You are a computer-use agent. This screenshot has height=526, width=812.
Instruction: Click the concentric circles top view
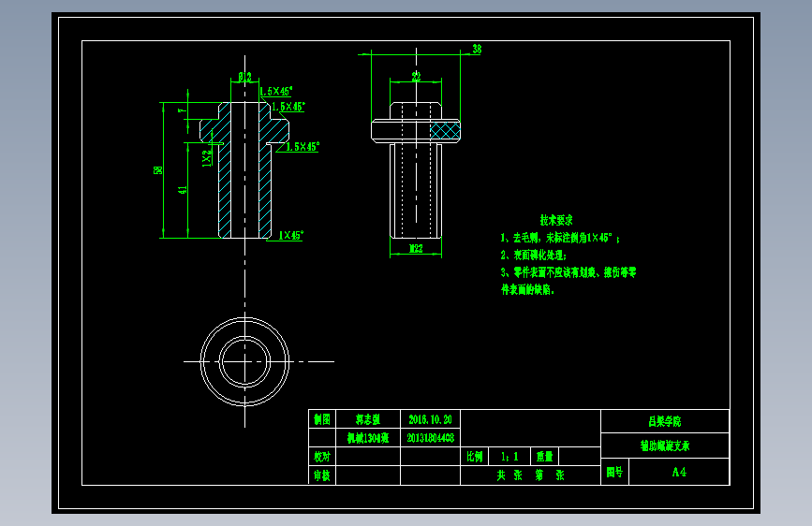tap(245, 361)
